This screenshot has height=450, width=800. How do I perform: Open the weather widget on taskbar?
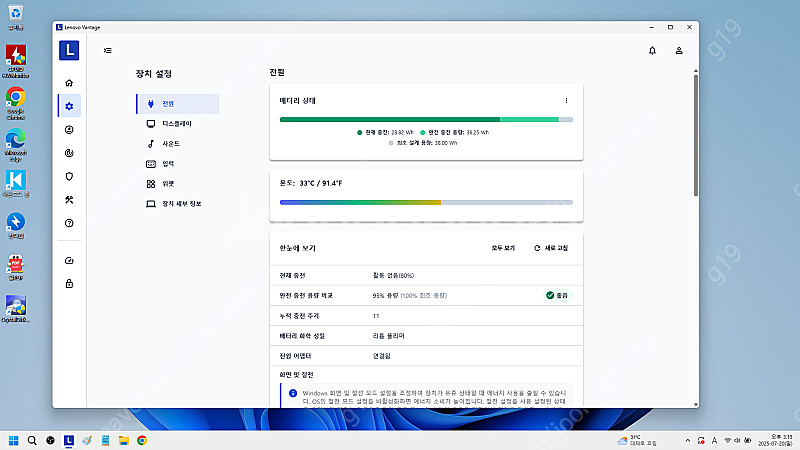(637, 440)
